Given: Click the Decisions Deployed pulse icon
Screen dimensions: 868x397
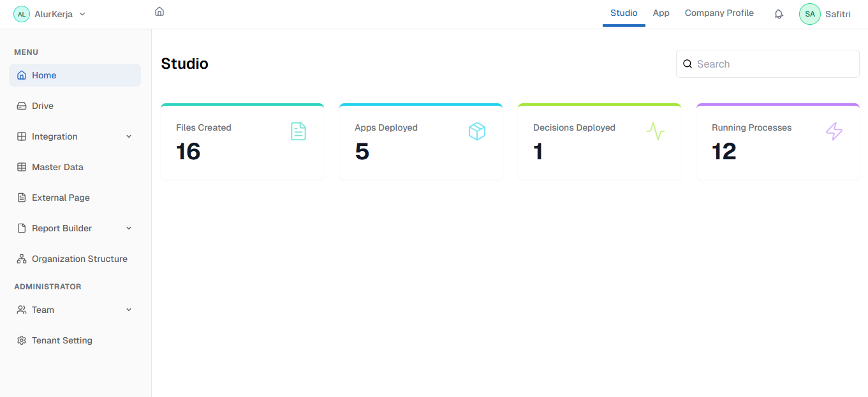Looking at the screenshot, I should [x=656, y=131].
